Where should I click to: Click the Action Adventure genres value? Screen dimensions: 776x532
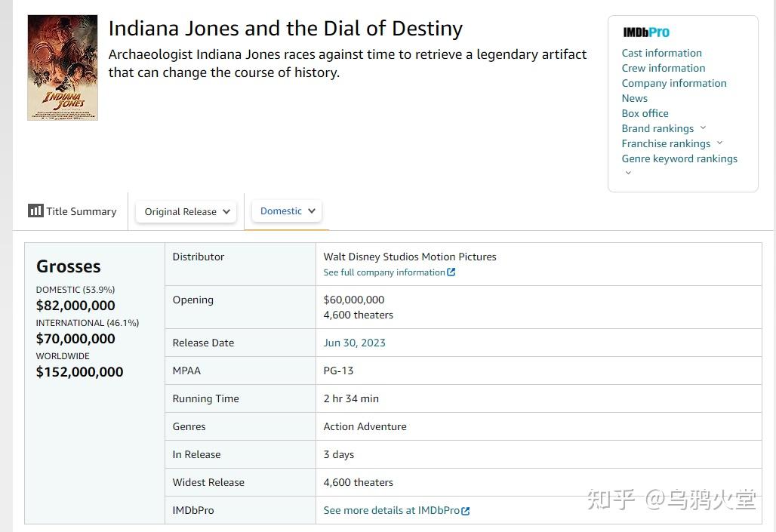click(365, 426)
